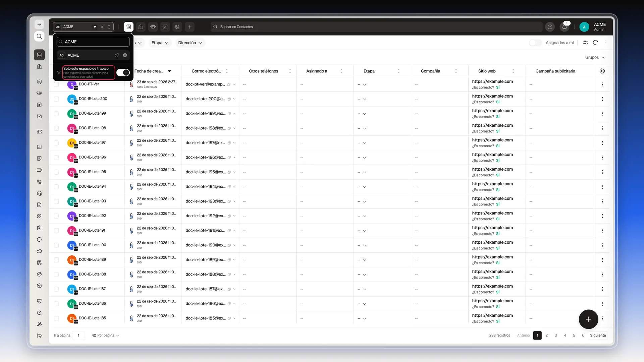This screenshot has width=644, height=362.
Task: Open the Contacts module icon in top bar
Action: [x=128, y=27]
